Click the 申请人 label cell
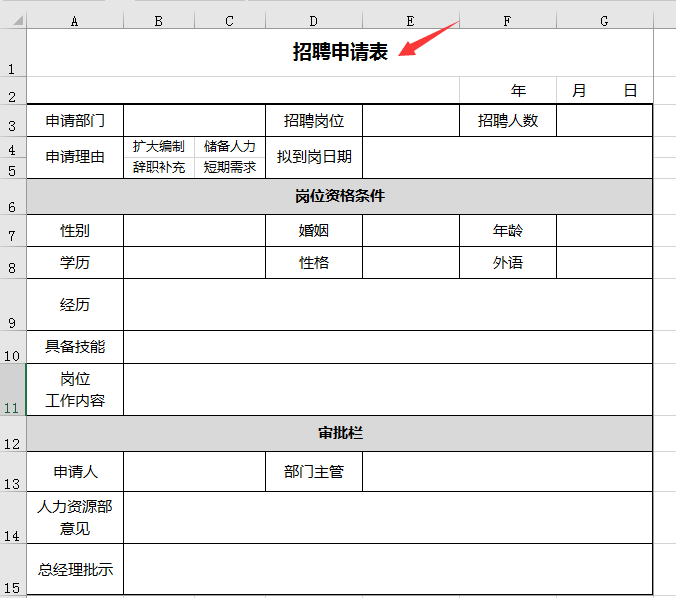The width and height of the screenshot is (676, 598). (75, 472)
